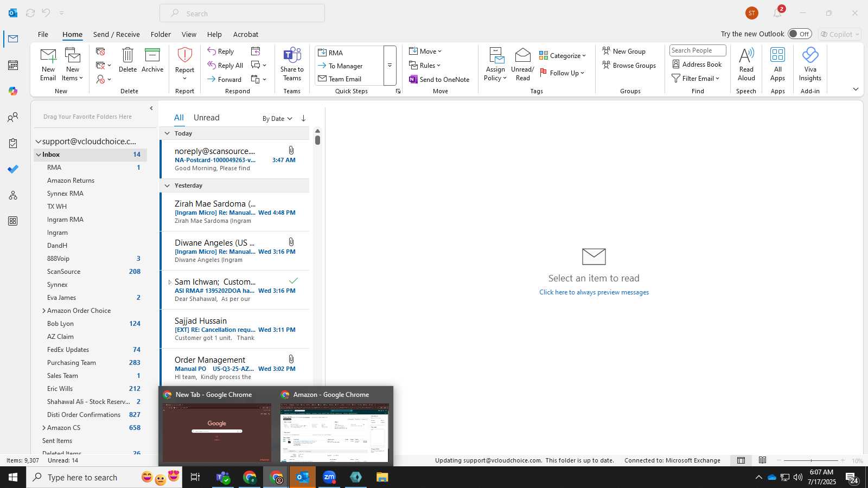868x488 pixels.
Task: Click the Search People input field
Action: (x=698, y=50)
